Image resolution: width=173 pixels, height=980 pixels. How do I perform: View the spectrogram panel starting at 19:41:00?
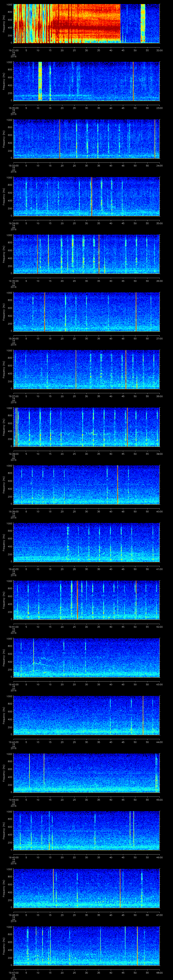tap(86, 600)
